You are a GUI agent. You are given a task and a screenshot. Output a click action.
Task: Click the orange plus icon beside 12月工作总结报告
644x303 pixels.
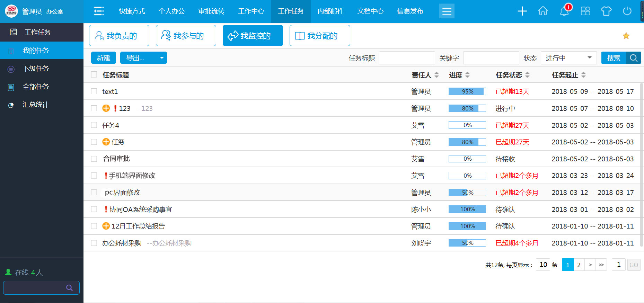[x=106, y=226]
